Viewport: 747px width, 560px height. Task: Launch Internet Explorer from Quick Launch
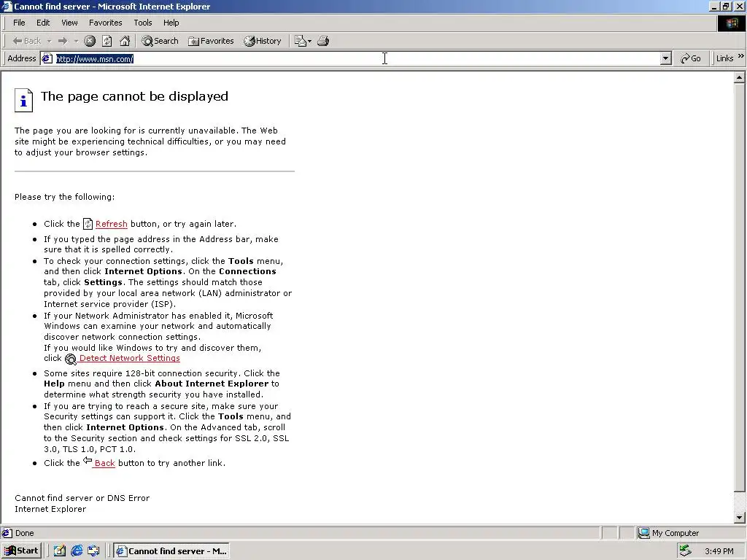click(77, 551)
